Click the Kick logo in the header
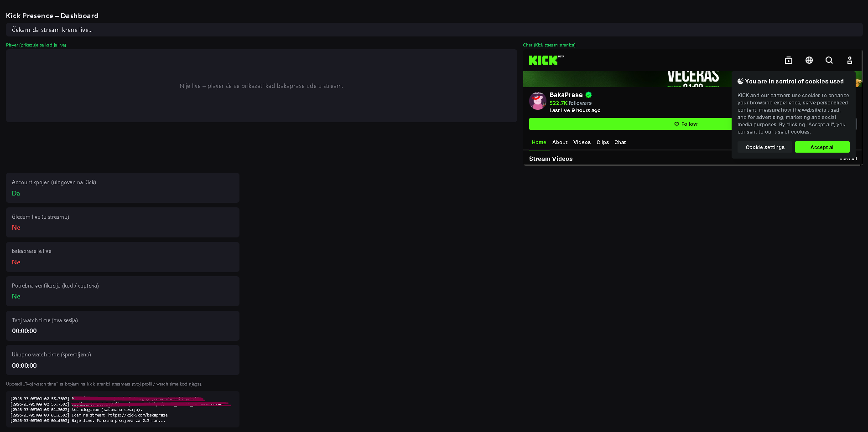This screenshot has width=868, height=432. [543, 60]
